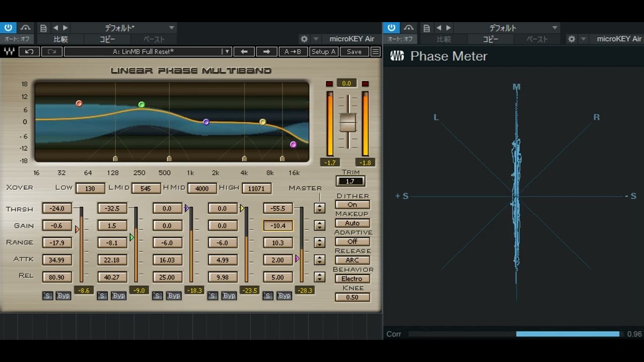Viewport: 644px width, 362px height.
Task: Click red Low band node on graph
Action: pyautogui.click(x=79, y=103)
